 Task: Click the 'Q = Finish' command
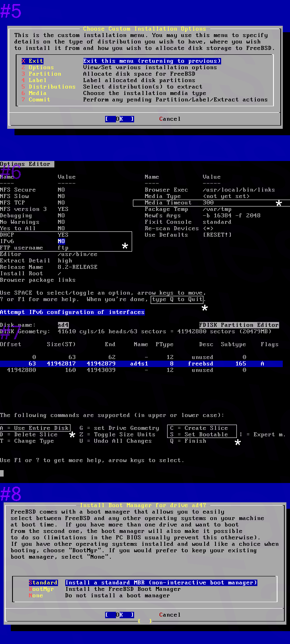[188, 441]
